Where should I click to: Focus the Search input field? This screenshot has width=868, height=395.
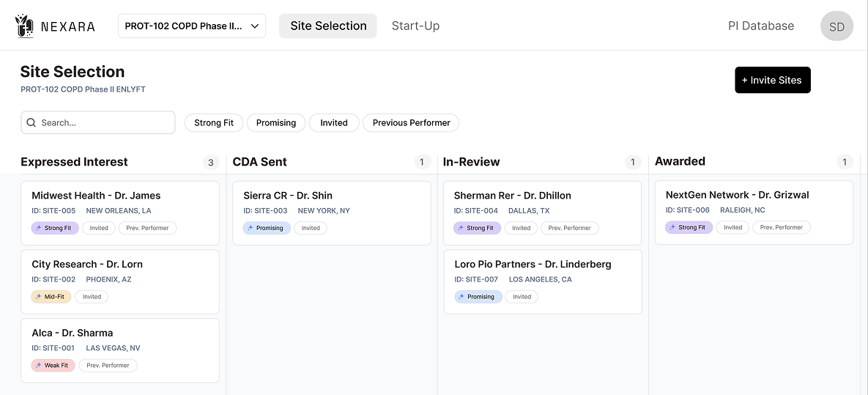(106, 123)
